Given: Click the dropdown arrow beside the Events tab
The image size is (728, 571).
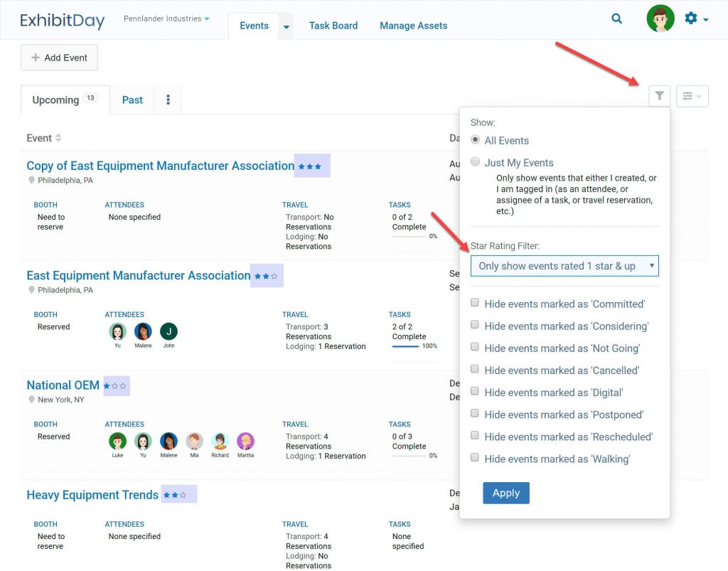Looking at the screenshot, I should coord(286,25).
